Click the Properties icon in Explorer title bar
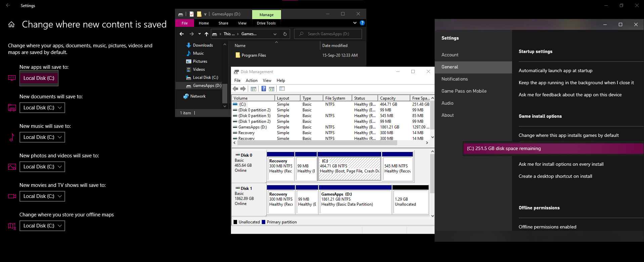 pos(192,14)
